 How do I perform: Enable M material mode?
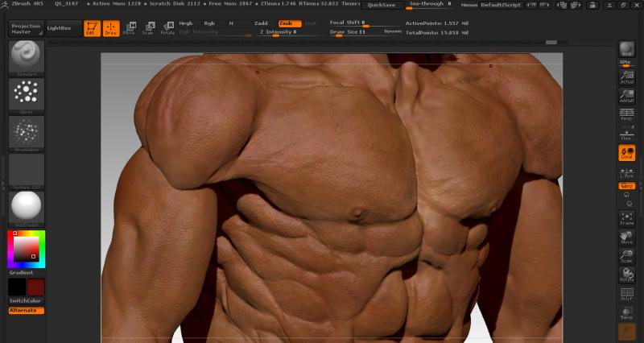pos(231,23)
